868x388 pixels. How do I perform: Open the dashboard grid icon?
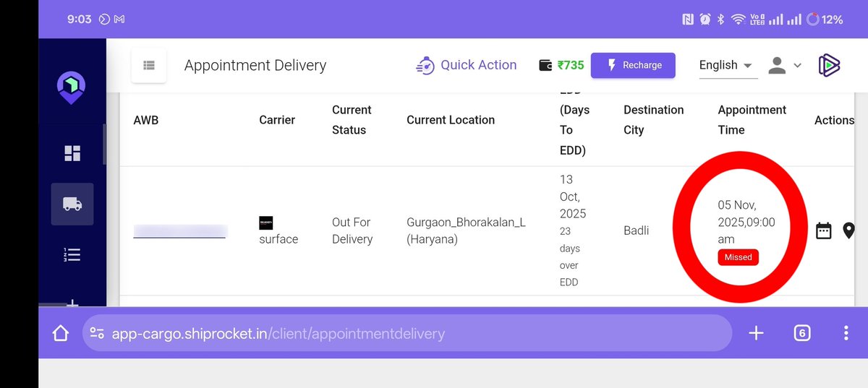[72, 153]
